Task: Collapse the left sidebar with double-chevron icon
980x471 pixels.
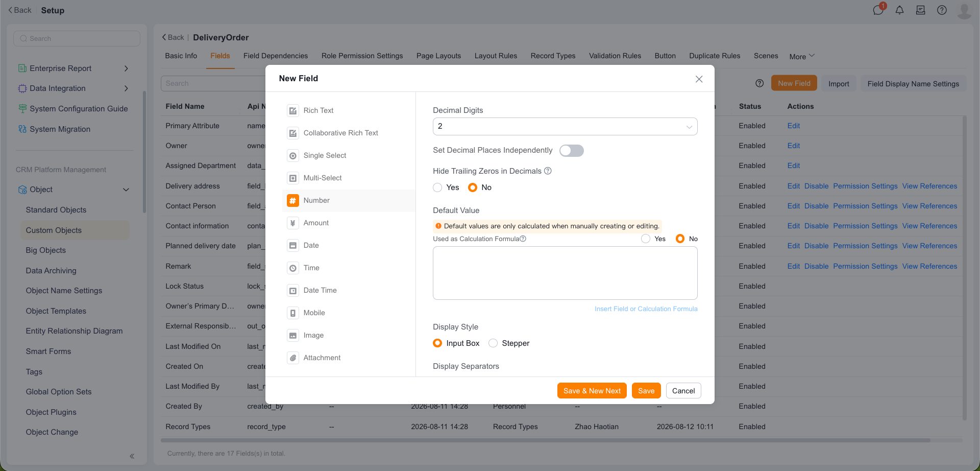Action: (x=132, y=456)
